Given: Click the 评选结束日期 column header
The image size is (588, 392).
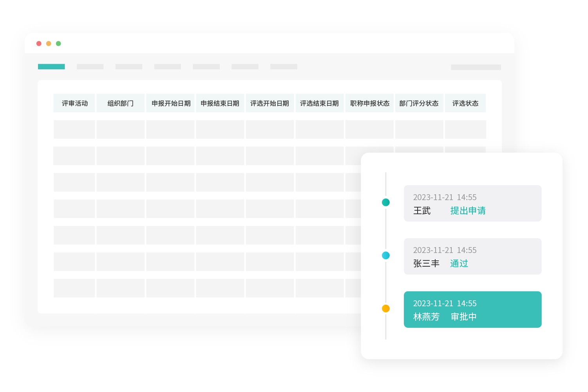Looking at the screenshot, I should [x=319, y=103].
